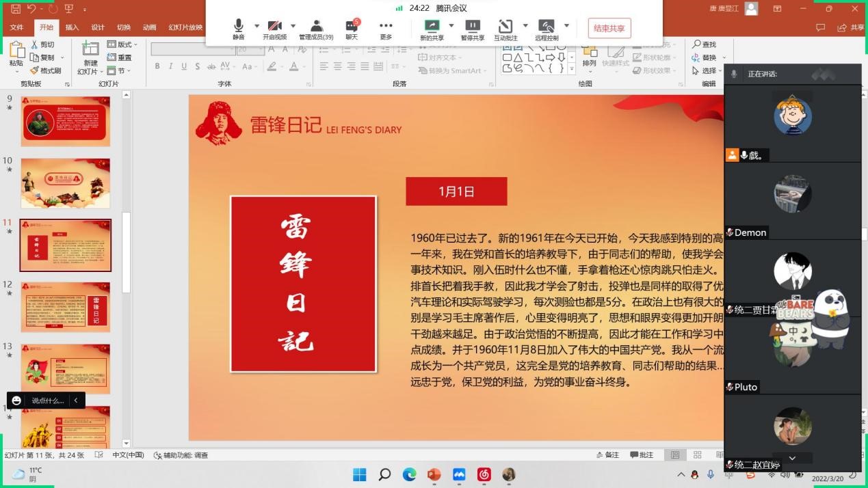Open 管理成员(39) member list
Screen dimensions: 868x488
[x=316, y=29]
